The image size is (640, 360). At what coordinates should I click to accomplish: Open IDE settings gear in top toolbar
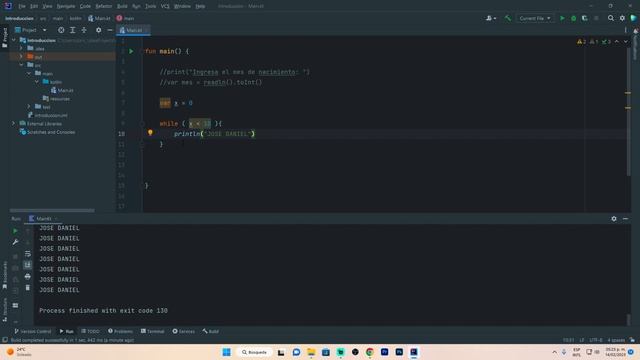click(622, 18)
